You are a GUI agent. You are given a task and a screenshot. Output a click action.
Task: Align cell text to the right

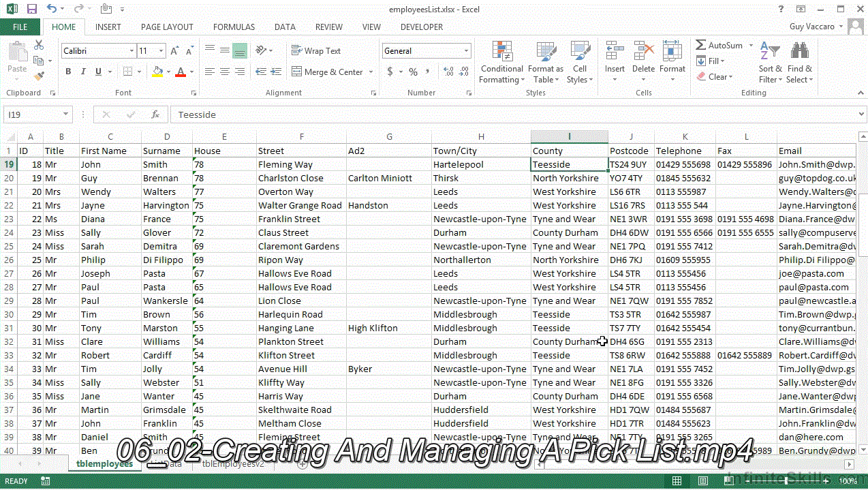(x=240, y=72)
